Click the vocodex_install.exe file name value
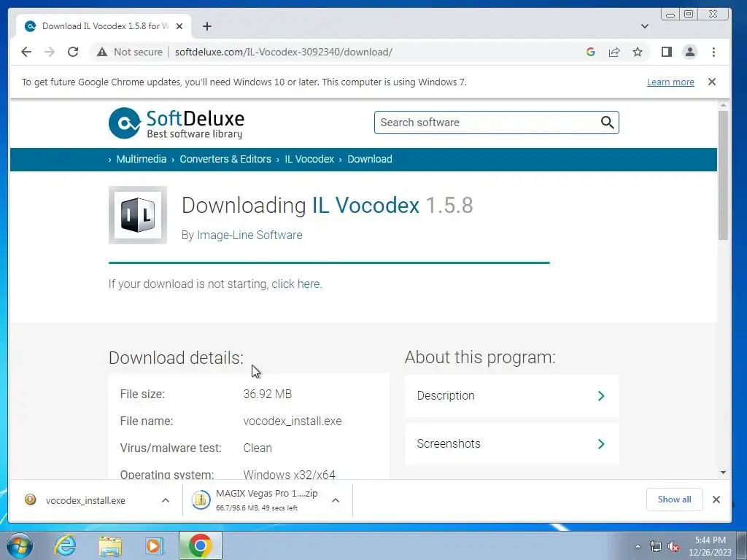Viewport: 747px width, 560px height. tap(293, 421)
